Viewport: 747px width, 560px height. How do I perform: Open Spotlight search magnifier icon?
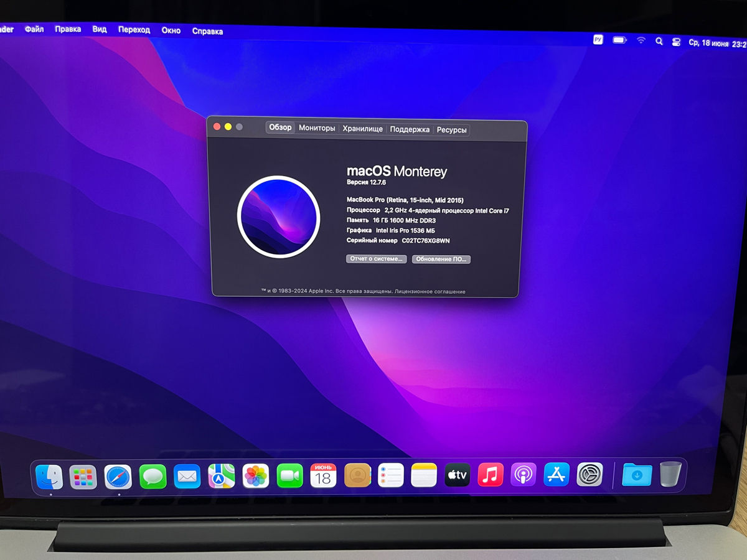659,41
